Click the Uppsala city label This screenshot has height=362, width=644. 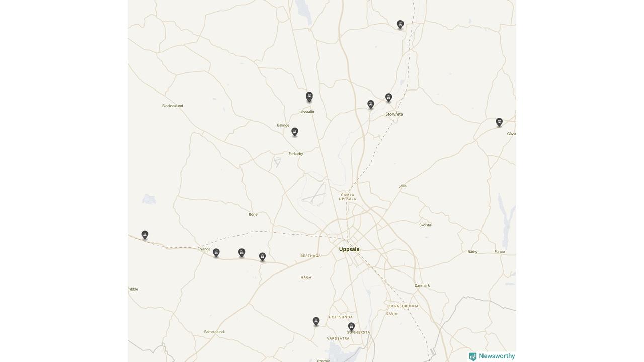(x=349, y=249)
